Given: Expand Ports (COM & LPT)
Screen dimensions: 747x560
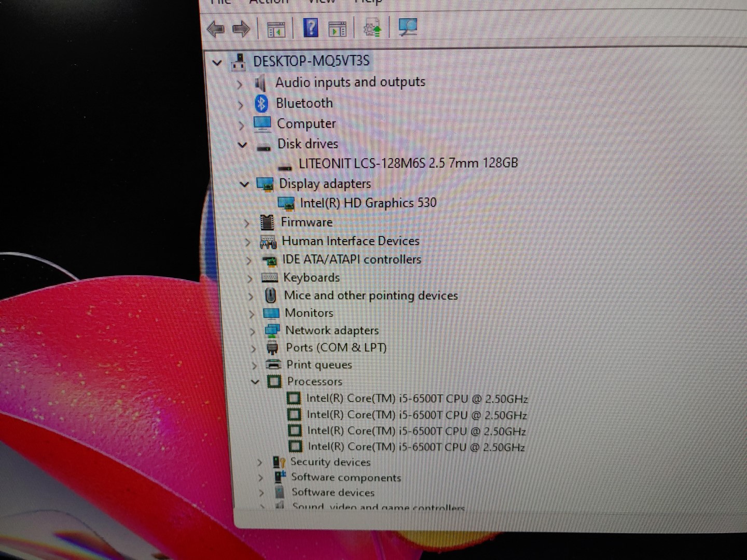Looking at the screenshot, I should [254, 348].
